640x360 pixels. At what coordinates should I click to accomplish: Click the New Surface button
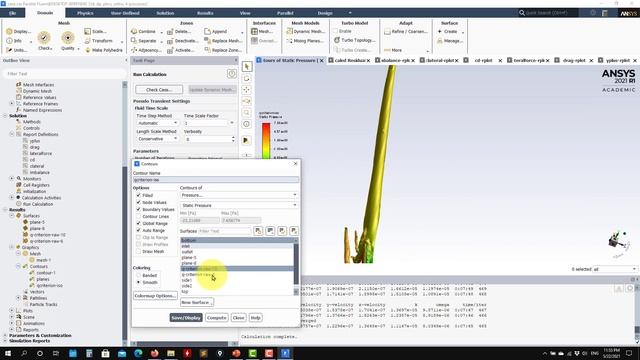(197, 302)
